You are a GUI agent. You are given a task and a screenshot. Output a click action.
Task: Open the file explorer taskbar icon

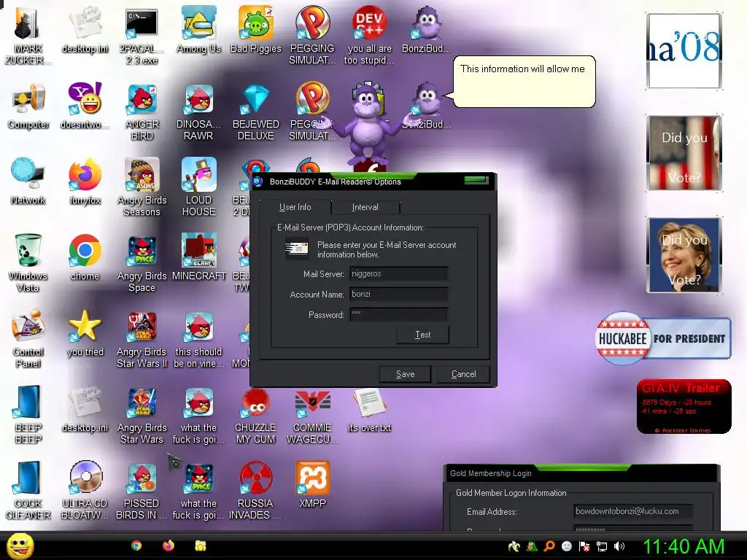200,545
